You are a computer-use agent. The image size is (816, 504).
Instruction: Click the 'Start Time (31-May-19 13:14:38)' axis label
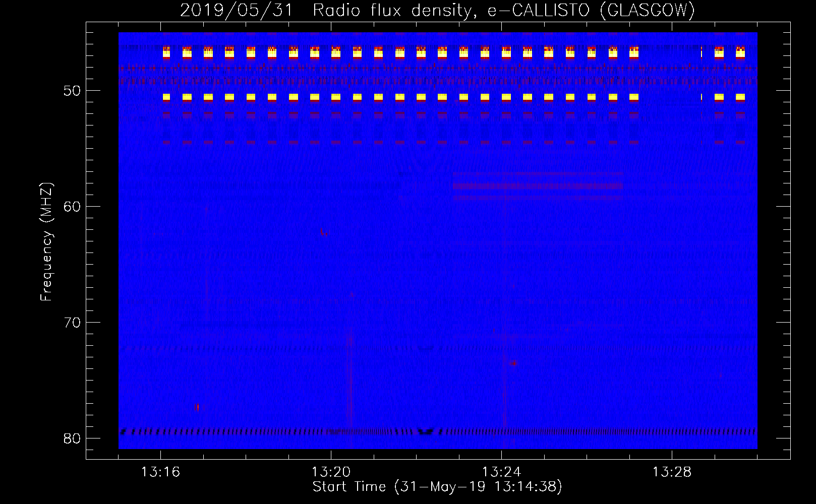tap(437, 487)
